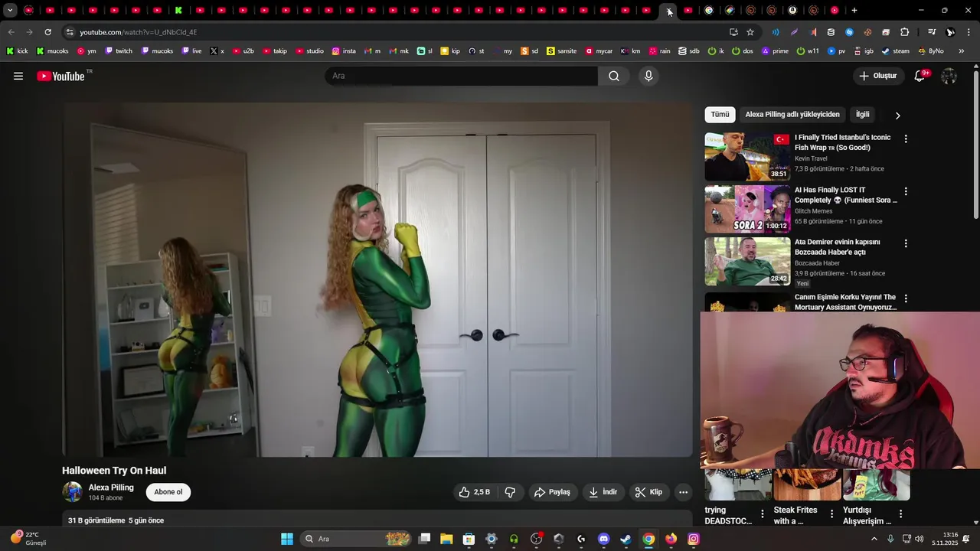Image resolution: width=980 pixels, height=551 pixels.
Task: Create a clip with Klip button
Action: tap(649, 492)
